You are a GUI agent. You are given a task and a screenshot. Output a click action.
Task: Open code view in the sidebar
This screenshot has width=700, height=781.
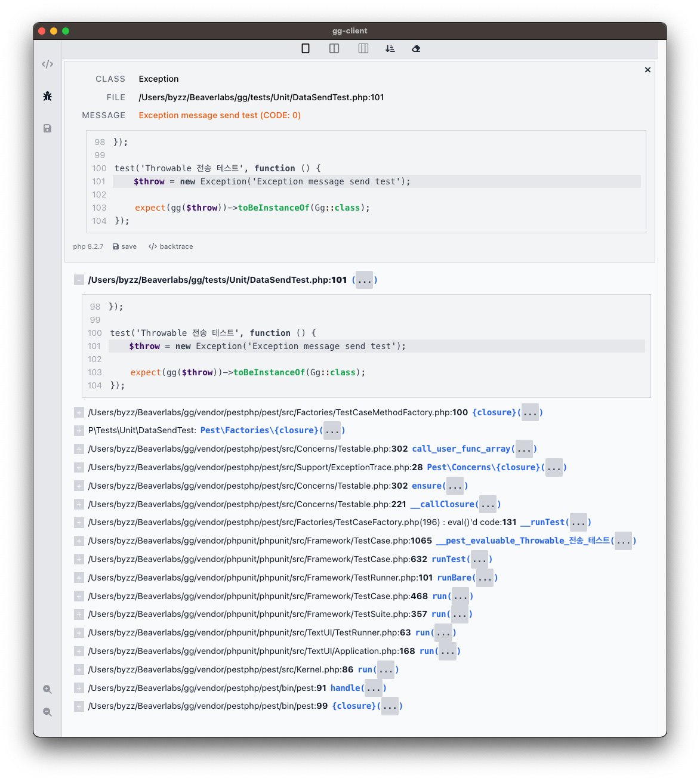tap(48, 64)
